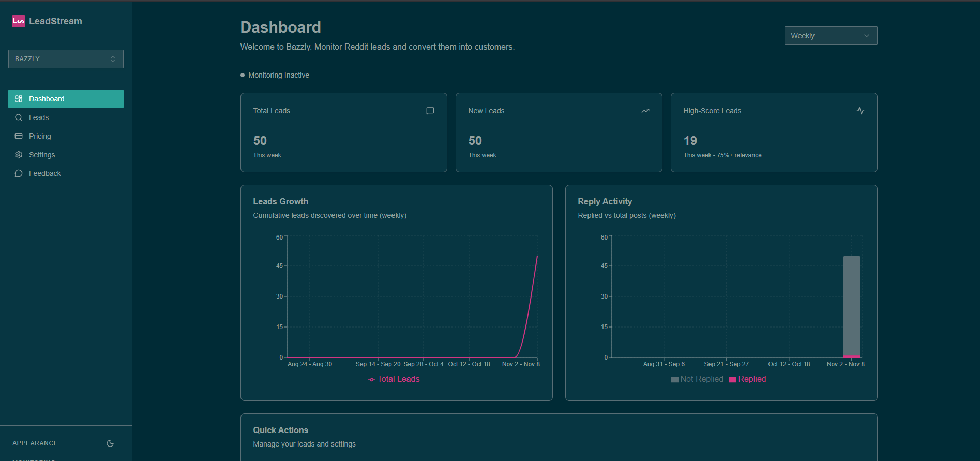Click the welcome message text under Dashboard

[378, 47]
